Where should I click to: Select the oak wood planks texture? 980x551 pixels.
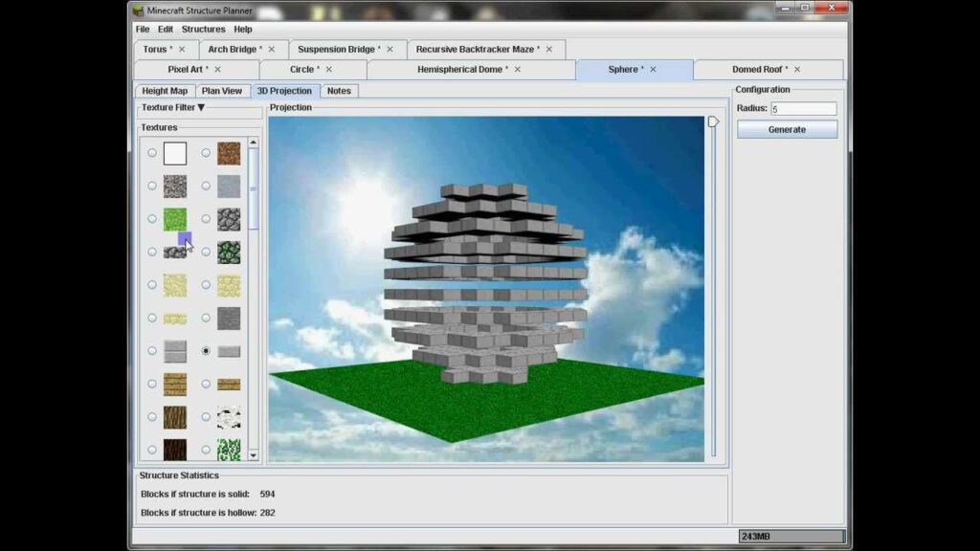tap(175, 385)
